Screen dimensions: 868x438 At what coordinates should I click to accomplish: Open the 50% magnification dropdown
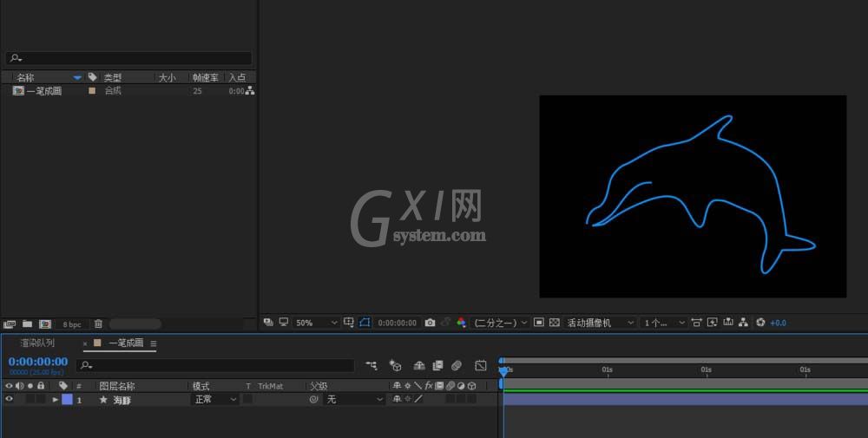point(316,323)
